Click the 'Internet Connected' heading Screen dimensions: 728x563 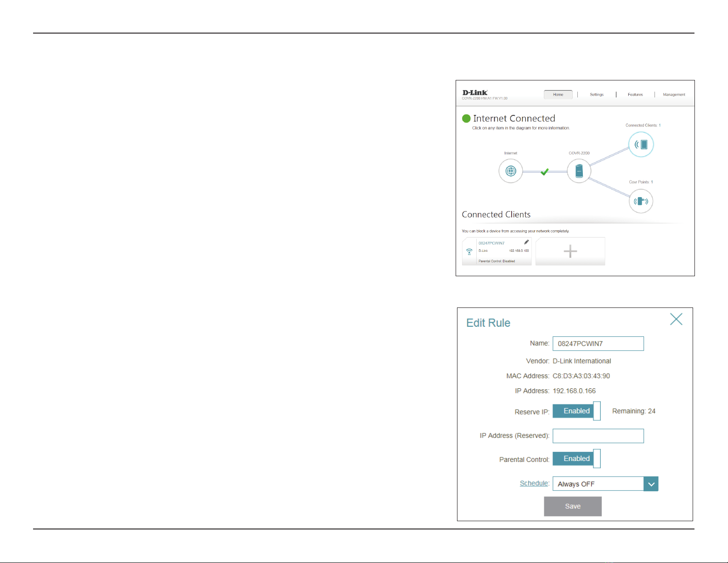coord(514,119)
